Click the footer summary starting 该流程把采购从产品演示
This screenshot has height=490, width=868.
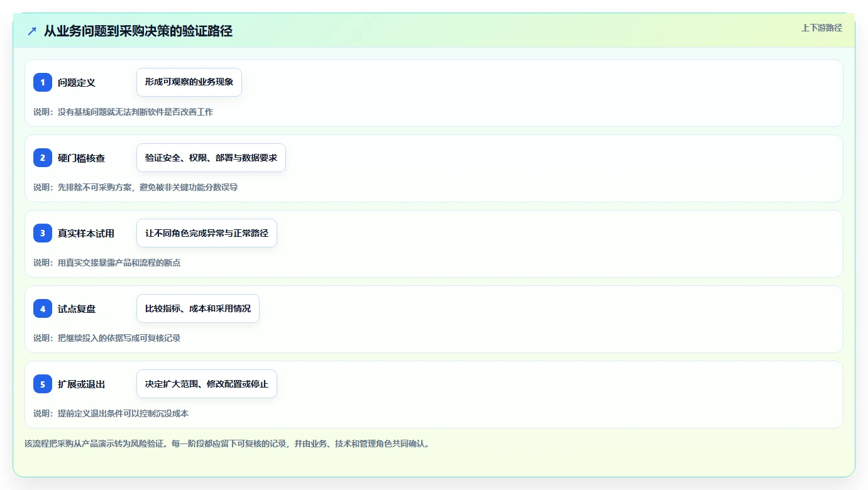[x=227, y=444]
